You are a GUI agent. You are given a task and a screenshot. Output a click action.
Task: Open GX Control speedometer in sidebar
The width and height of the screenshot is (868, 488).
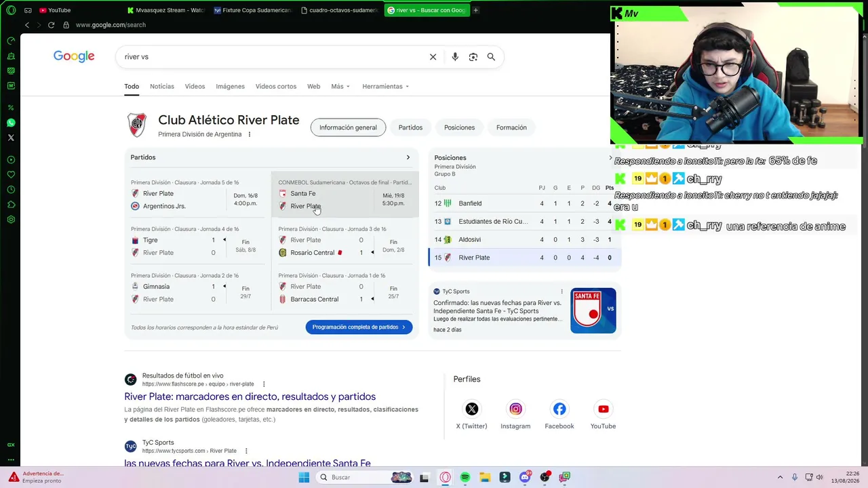pyautogui.click(x=11, y=41)
